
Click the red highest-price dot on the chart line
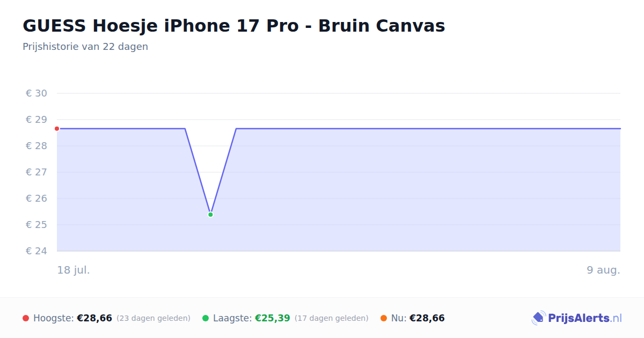[57, 129]
